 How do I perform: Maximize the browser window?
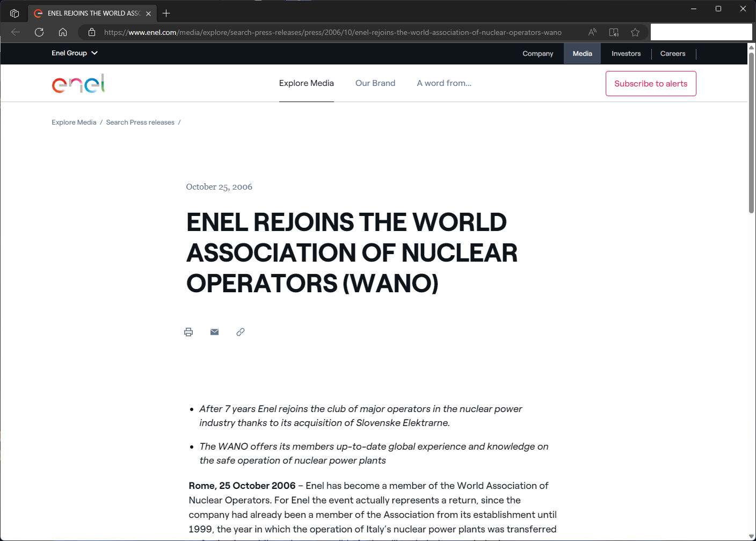coord(718,9)
